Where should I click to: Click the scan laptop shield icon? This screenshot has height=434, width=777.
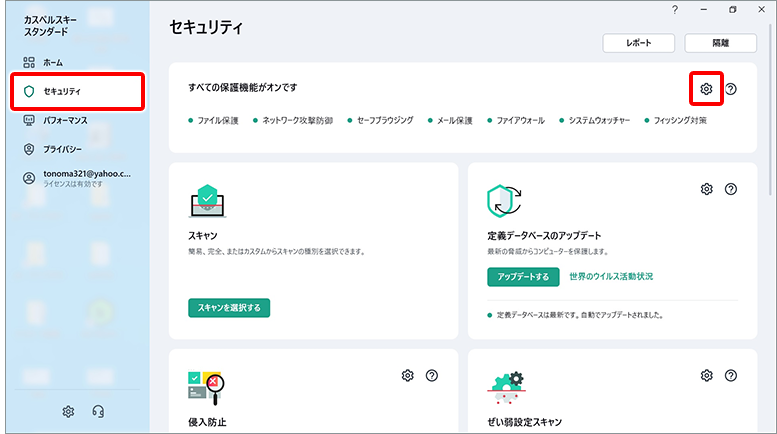point(207,201)
